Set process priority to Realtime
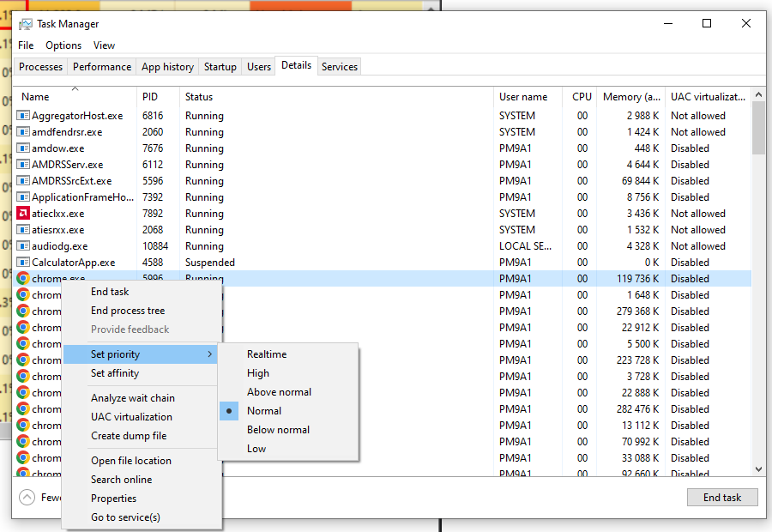772x532 pixels. [x=267, y=354]
